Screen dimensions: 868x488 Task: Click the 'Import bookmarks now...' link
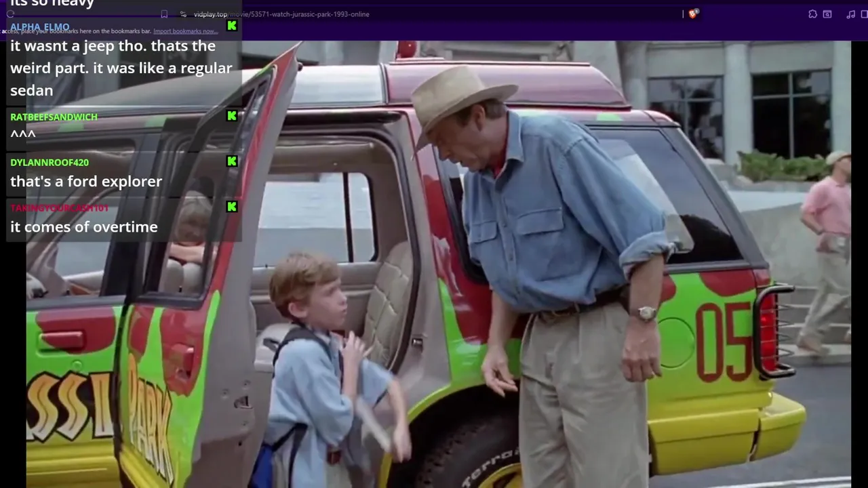click(185, 31)
